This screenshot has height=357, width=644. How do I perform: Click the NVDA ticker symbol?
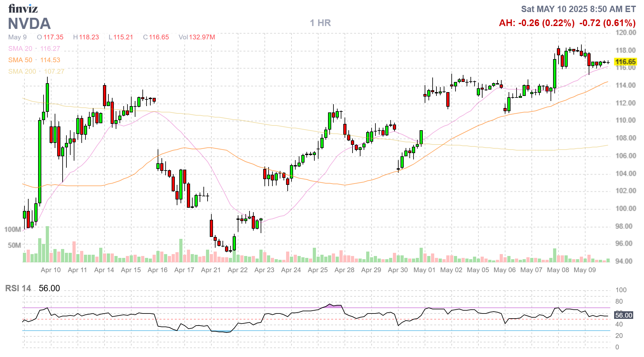coord(29,24)
